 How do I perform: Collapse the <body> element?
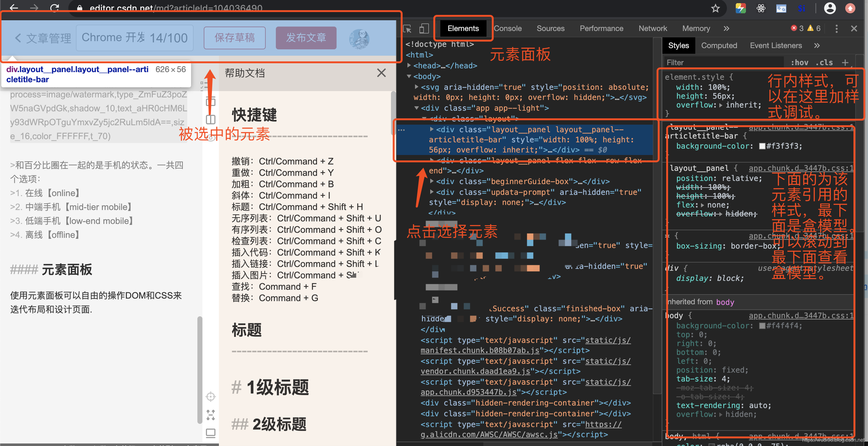pos(409,77)
